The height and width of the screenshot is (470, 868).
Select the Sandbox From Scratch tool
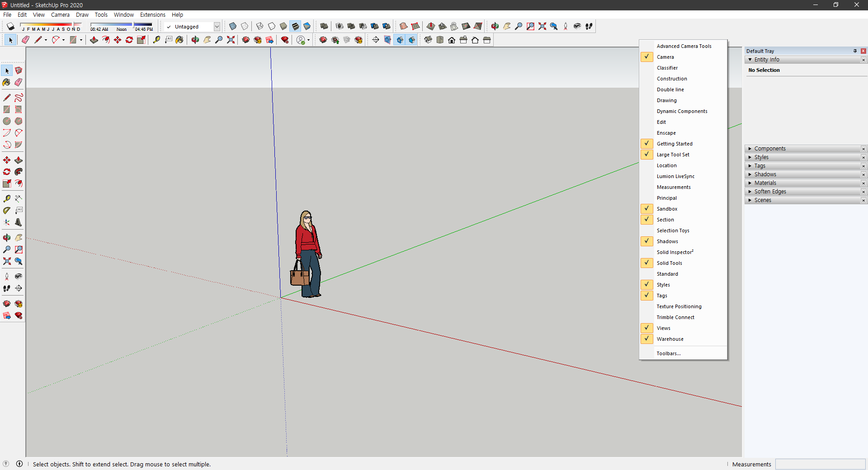coord(415,26)
